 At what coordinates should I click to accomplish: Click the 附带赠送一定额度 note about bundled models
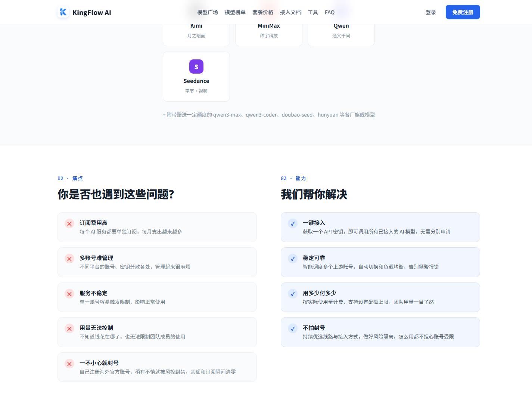click(x=269, y=115)
